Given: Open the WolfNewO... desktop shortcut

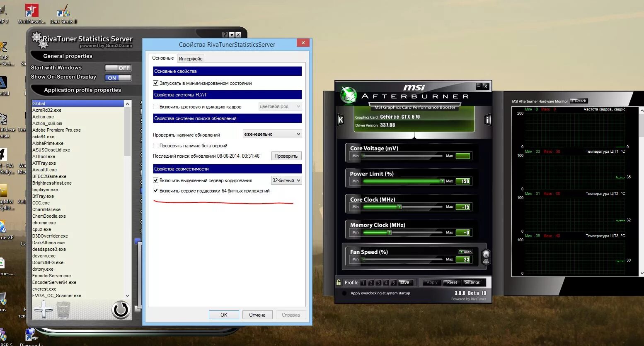Looking at the screenshot, I should 31,14.
